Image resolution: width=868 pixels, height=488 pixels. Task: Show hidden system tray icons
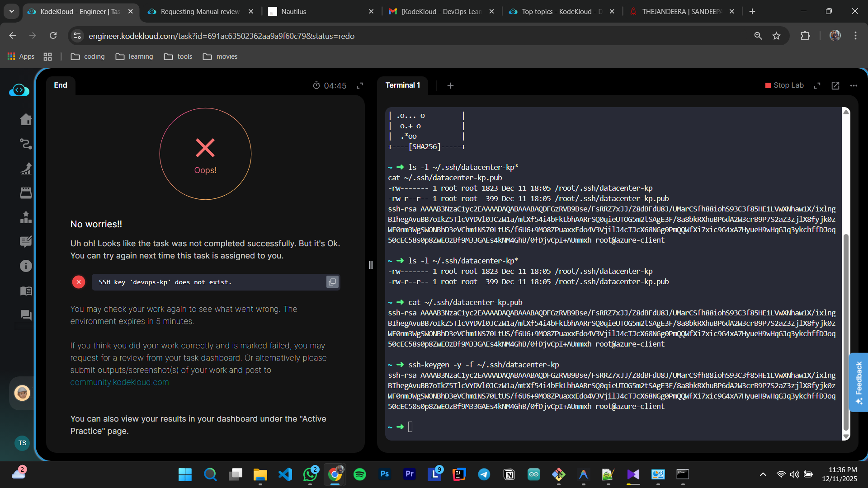point(763,474)
